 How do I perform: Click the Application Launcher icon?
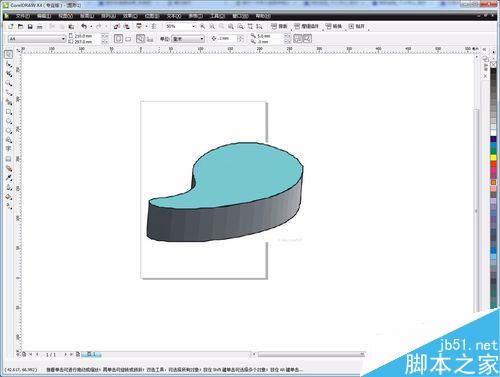139,26
